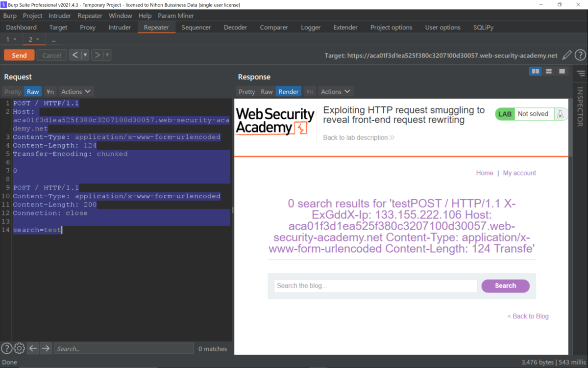The width and height of the screenshot is (588, 368).
Task: Jump to next search match arrow
Action: tap(46, 348)
